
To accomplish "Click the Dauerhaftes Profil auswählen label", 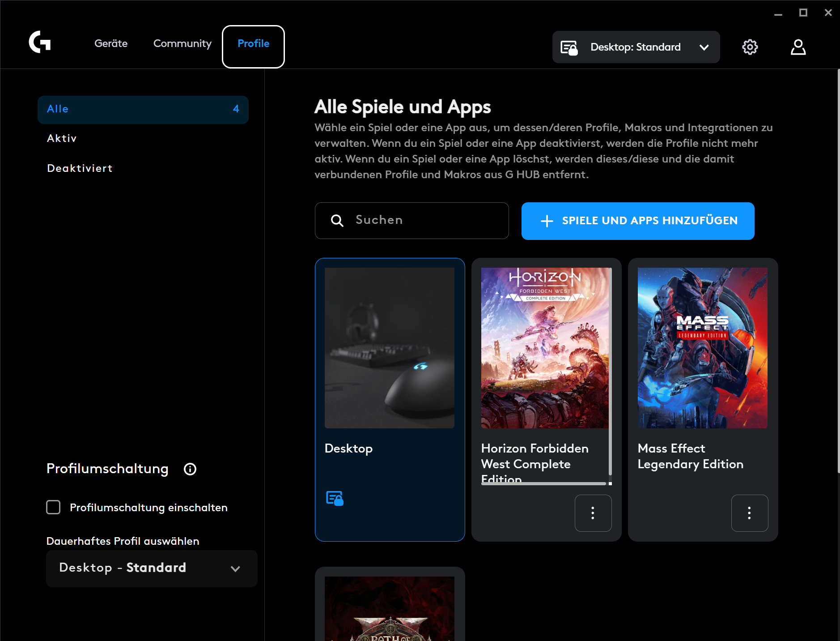I will tap(123, 541).
